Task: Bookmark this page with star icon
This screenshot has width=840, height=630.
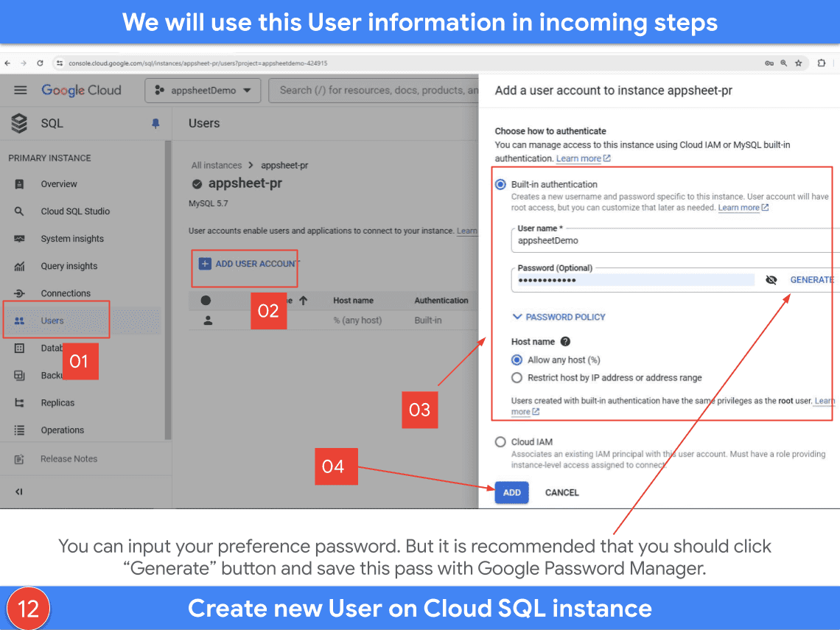Action: 798,63
